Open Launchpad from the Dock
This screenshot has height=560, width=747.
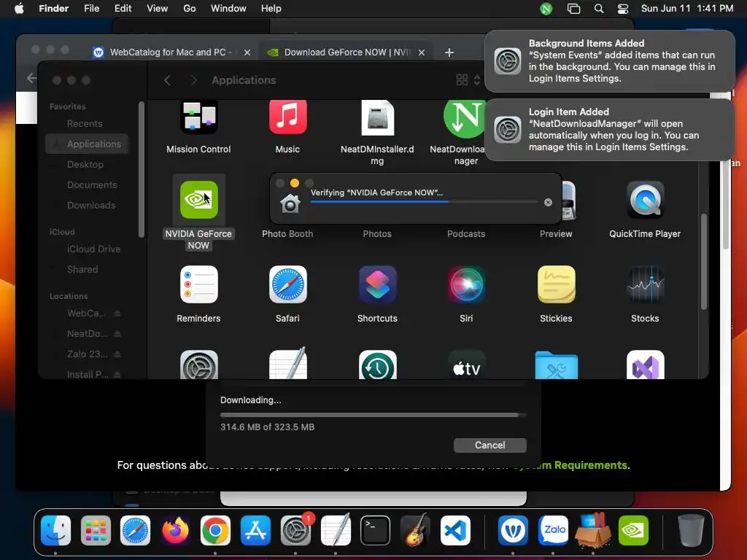pyautogui.click(x=96, y=530)
